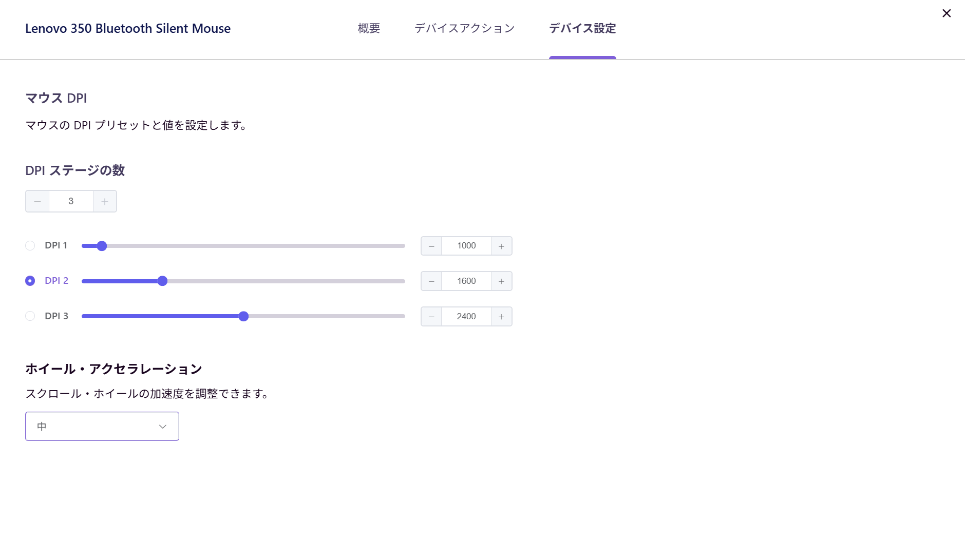
Task: Open the デバイスアクション tab
Action: pyautogui.click(x=465, y=28)
